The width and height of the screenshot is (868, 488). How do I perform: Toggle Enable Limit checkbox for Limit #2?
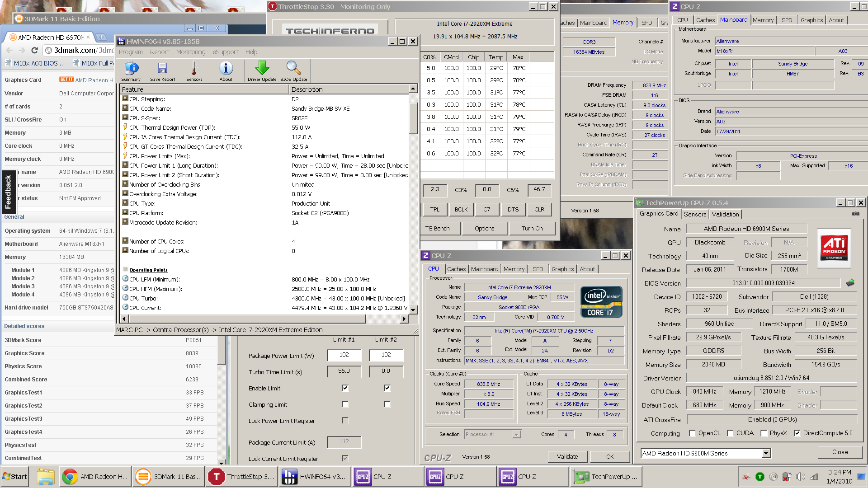coord(387,388)
